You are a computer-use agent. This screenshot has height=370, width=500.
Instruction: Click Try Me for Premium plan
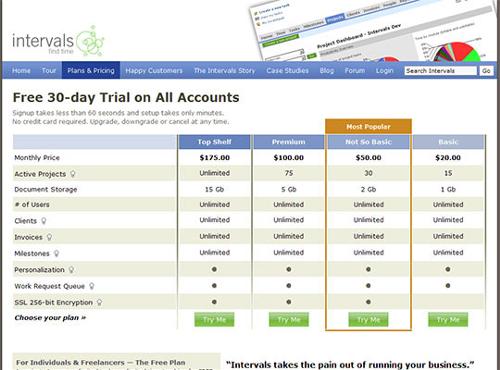pos(289,319)
